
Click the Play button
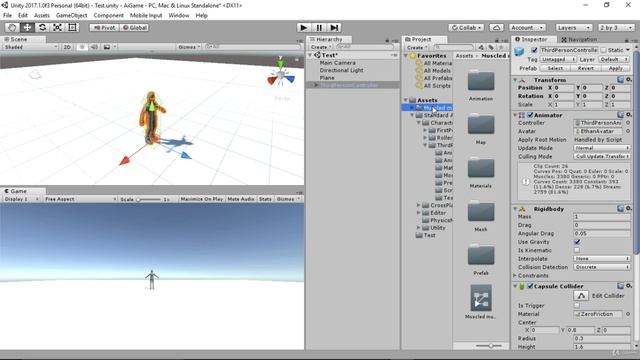click(303, 27)
